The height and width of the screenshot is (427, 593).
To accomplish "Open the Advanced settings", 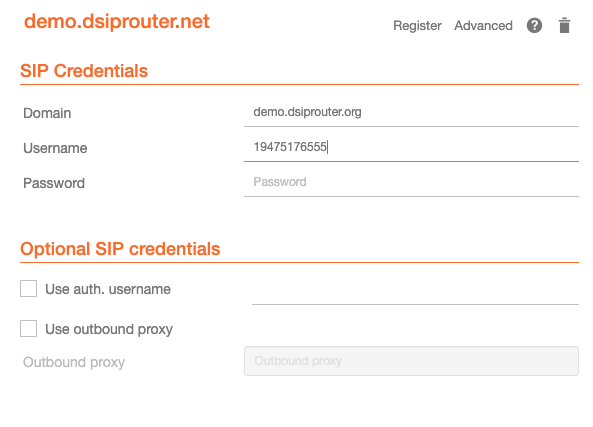I will tap(483, 26).
